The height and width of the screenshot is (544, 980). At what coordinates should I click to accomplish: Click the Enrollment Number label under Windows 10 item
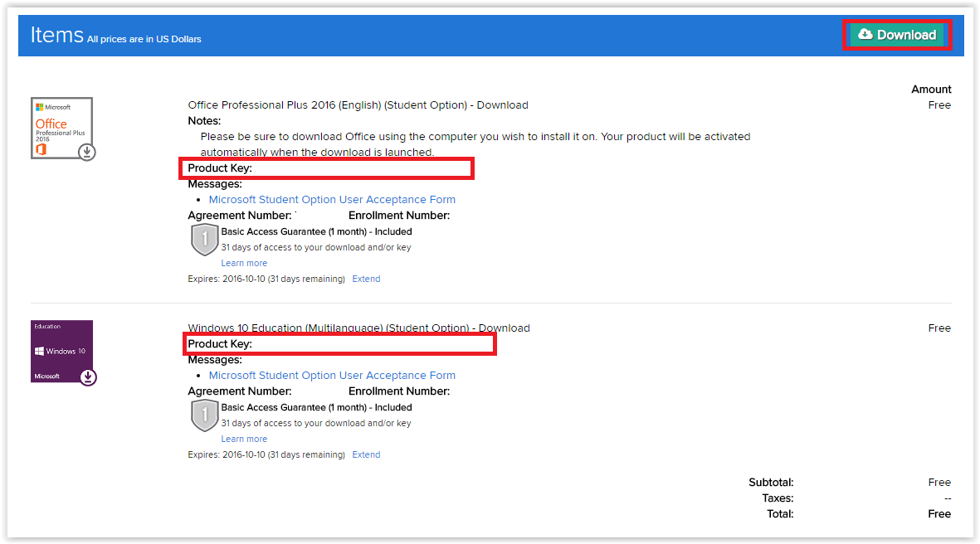click(399, 391)
